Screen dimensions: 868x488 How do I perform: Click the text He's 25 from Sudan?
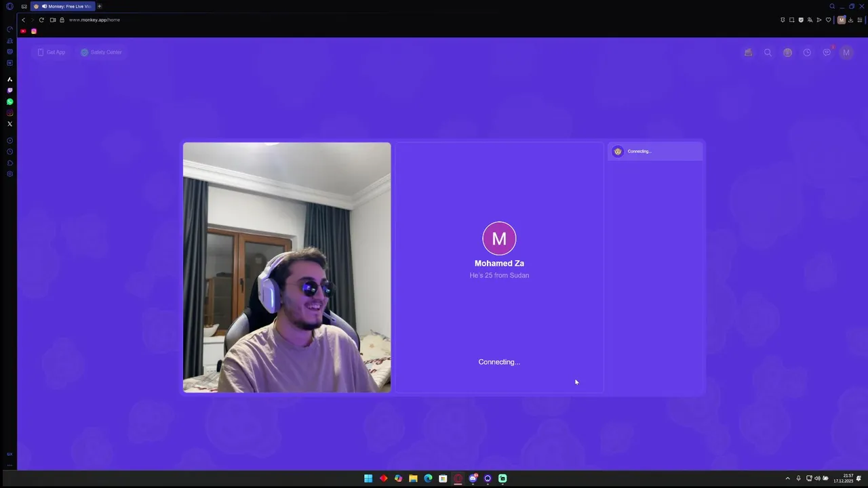[499, 275]
